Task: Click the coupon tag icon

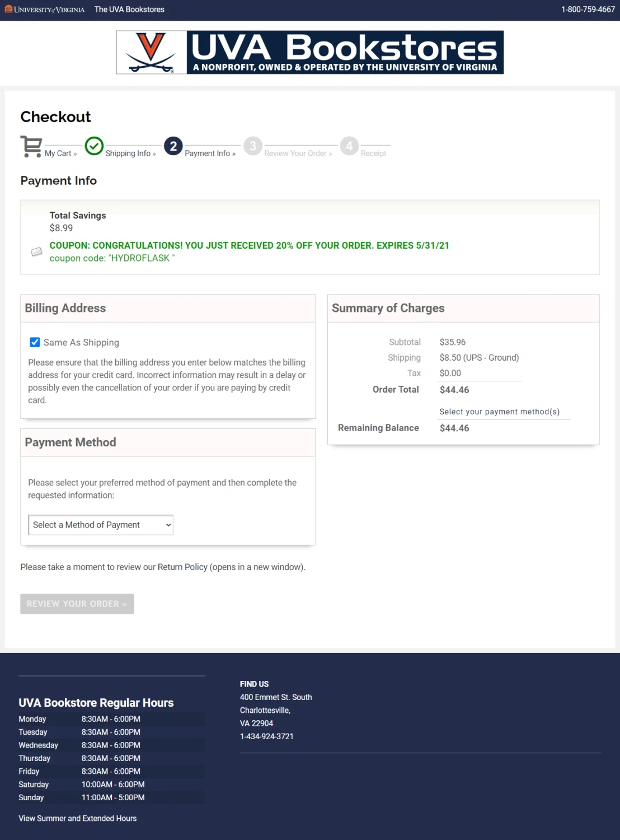Action: click(x=36, y=251)
